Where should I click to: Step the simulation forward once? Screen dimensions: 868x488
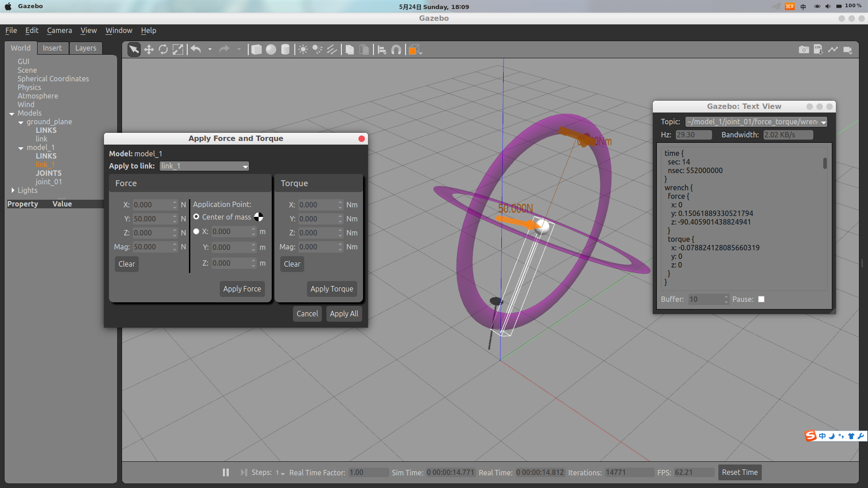click(244, 472)
